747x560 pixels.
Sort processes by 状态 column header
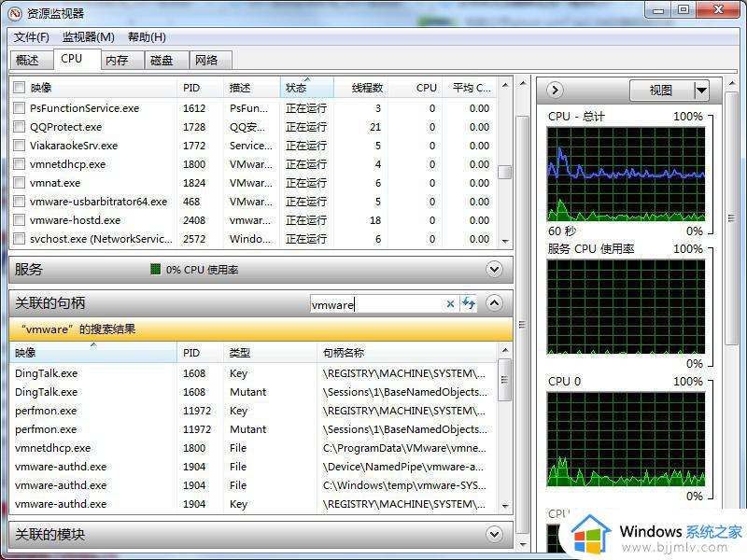[x=307, y=88]
